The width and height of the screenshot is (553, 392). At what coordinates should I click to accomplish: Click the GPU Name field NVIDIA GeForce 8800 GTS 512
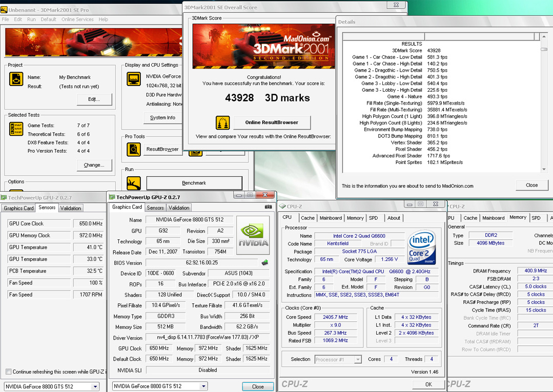click(190, 220)
